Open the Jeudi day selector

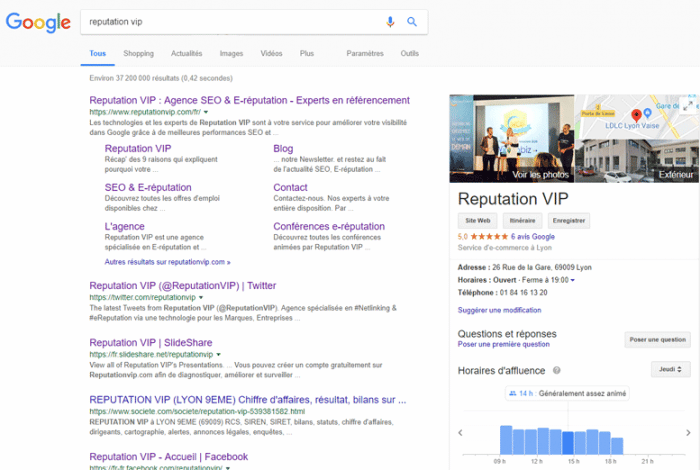(670, 369)
